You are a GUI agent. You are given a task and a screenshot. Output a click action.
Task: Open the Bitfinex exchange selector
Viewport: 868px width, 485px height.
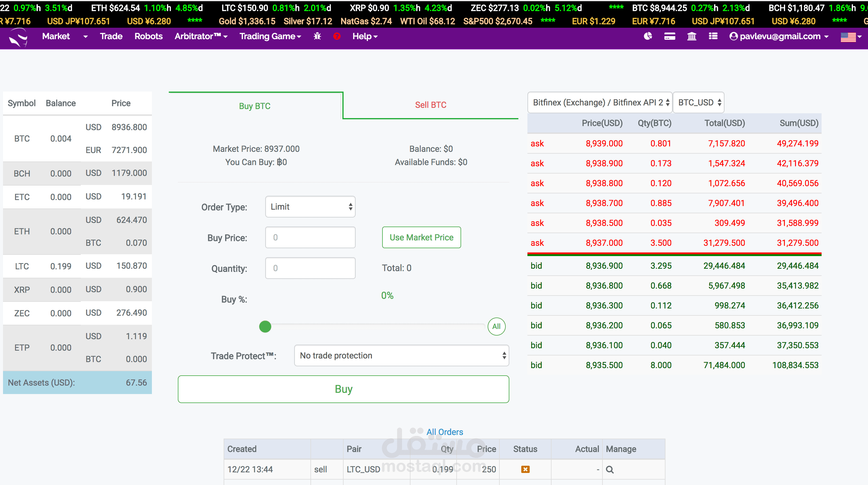click(600, 102)
